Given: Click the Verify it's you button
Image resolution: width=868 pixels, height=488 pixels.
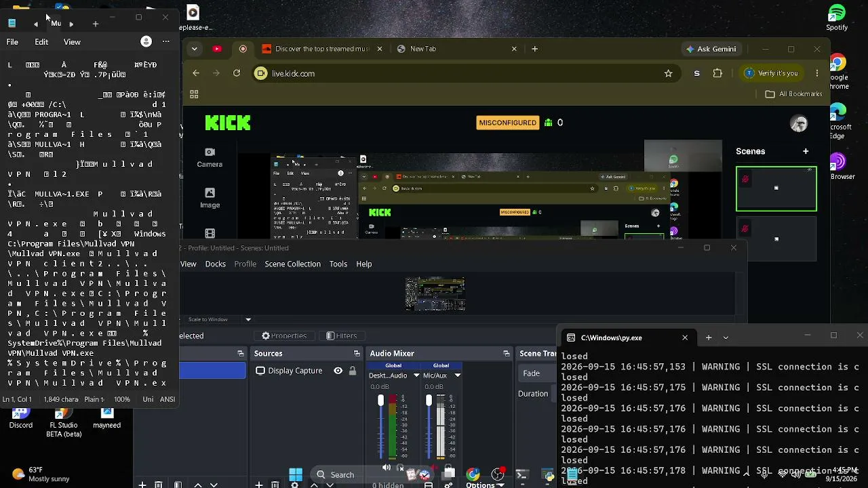Looking at the screenshot, I should coord(770,73).
